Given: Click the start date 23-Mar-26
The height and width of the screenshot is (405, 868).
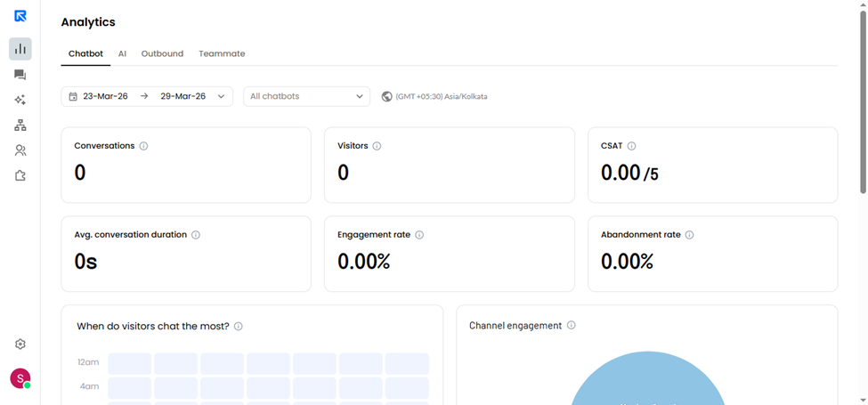Looking at the screenshot, I should click(105, 96).
